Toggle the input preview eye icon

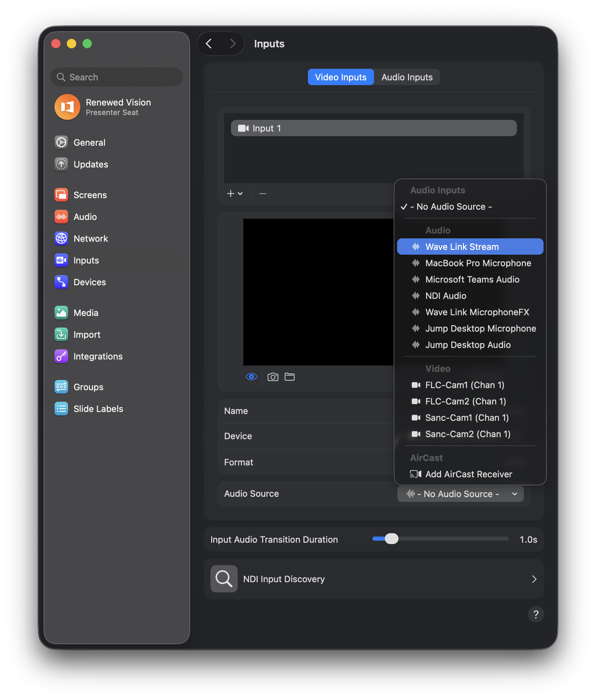[x=251, y=377]
